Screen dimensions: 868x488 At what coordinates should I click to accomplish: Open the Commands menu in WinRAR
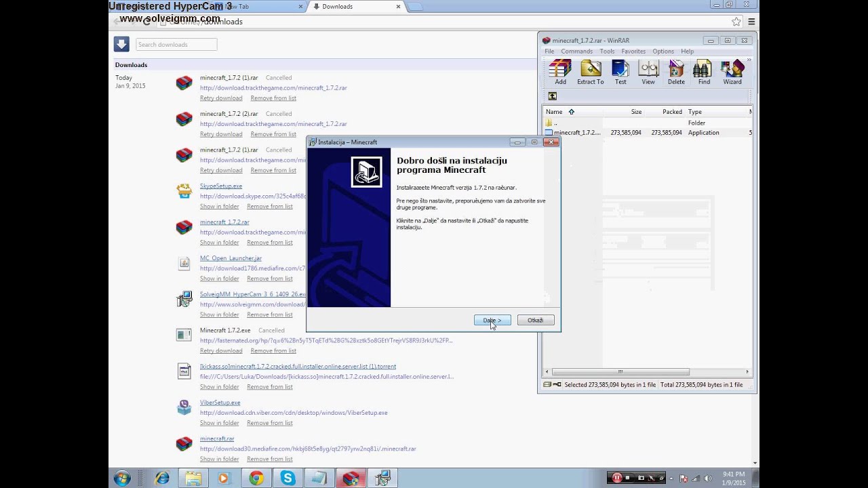tap(576, 52)
